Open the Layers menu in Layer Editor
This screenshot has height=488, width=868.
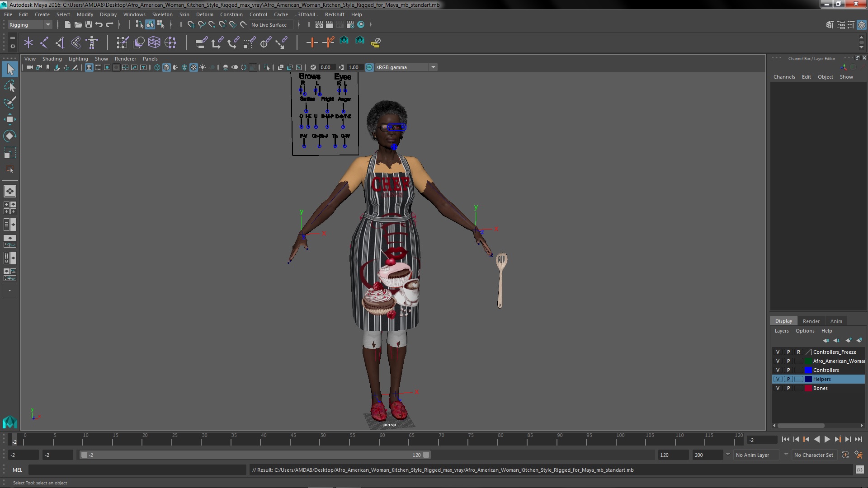781,331
